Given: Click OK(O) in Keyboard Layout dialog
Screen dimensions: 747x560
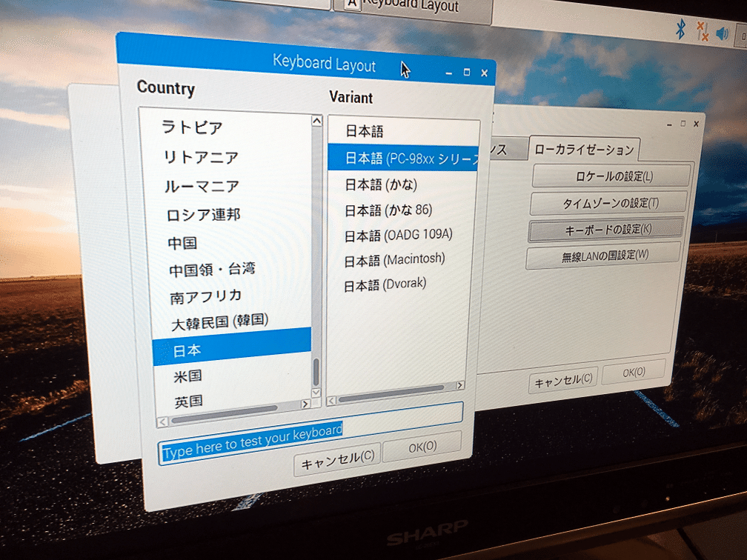Looking at the screenshot, I should click(x=422, y=447).
